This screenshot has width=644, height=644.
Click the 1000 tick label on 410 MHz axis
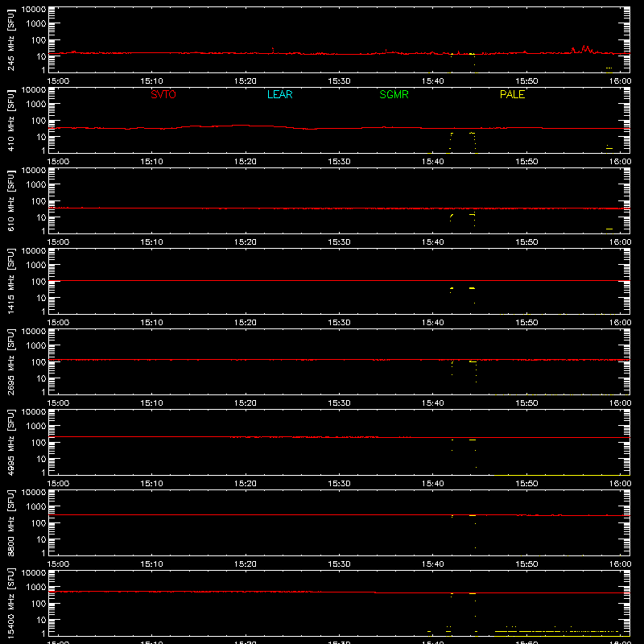point(36,105)
